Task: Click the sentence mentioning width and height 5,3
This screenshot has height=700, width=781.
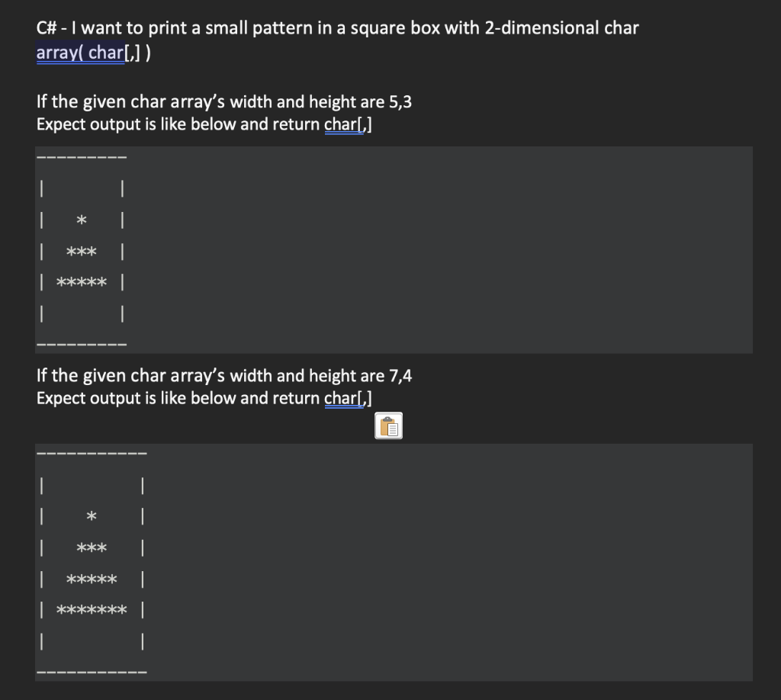Action: point(224,101)
